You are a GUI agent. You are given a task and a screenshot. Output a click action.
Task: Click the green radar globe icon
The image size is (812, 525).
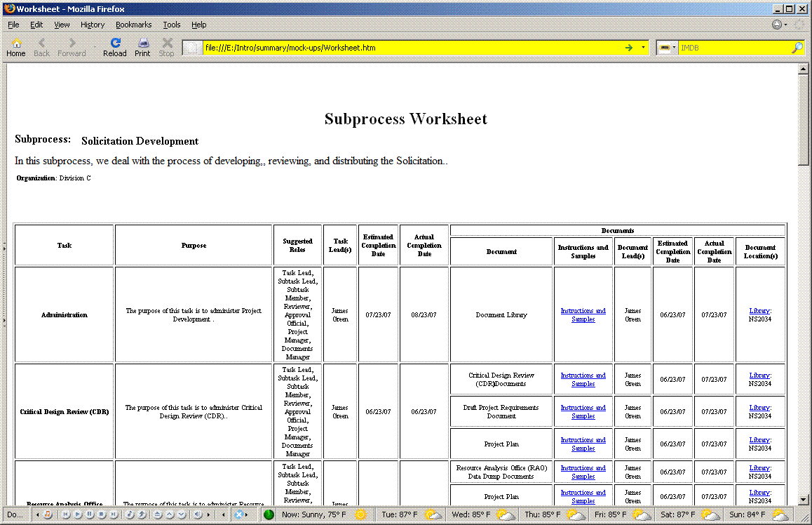[269, 514]
